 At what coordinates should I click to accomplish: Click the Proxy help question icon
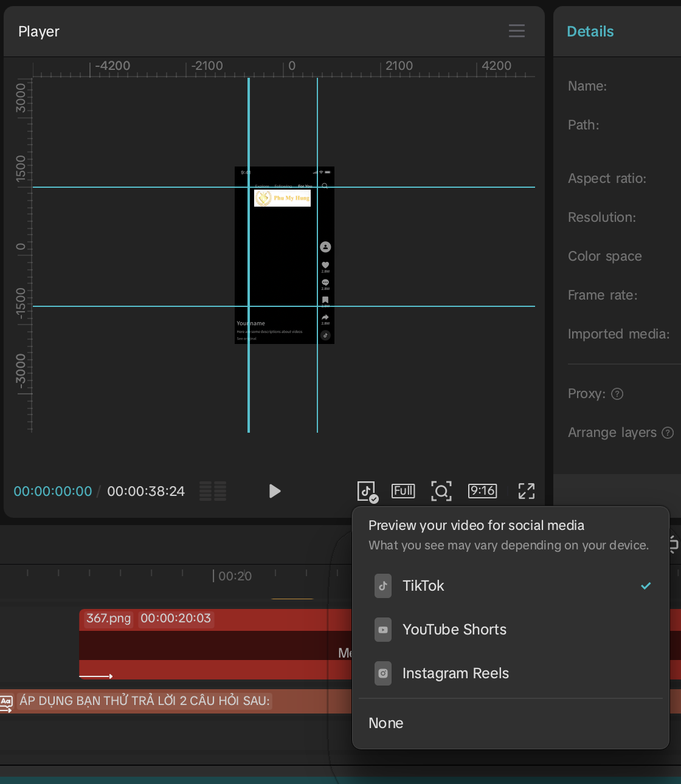617,394
